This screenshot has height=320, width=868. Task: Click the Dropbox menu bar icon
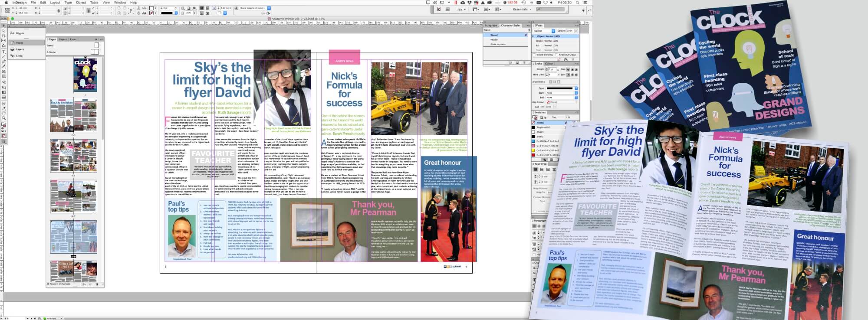click(x=470, y=3)
